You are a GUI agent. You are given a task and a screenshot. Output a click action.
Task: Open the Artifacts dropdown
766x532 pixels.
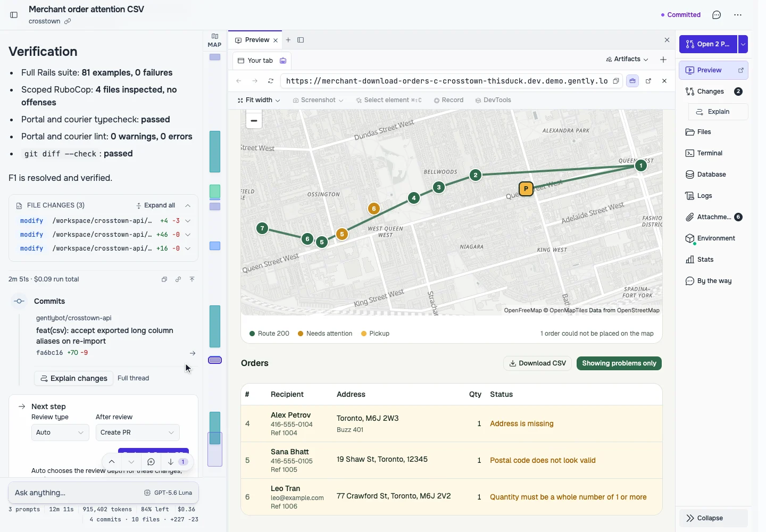click(x=627, y=60)
